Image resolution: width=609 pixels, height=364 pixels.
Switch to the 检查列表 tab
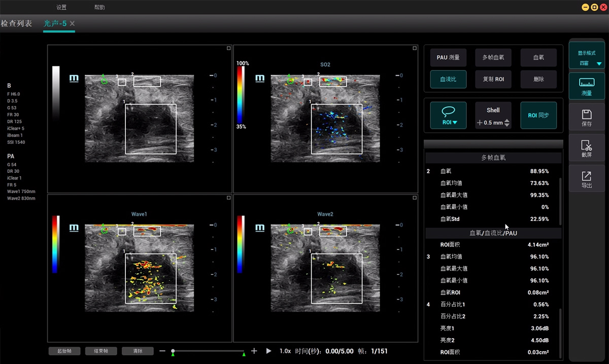tap(16, 23)
